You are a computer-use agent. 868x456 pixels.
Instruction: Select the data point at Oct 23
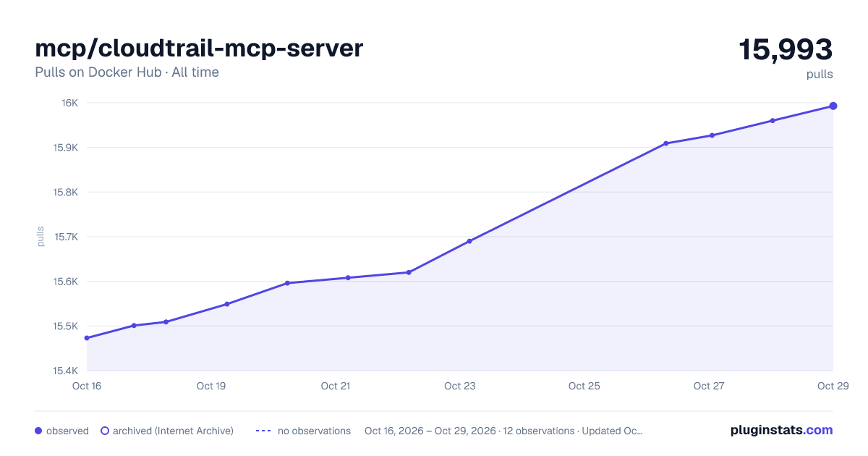[469, 241]
